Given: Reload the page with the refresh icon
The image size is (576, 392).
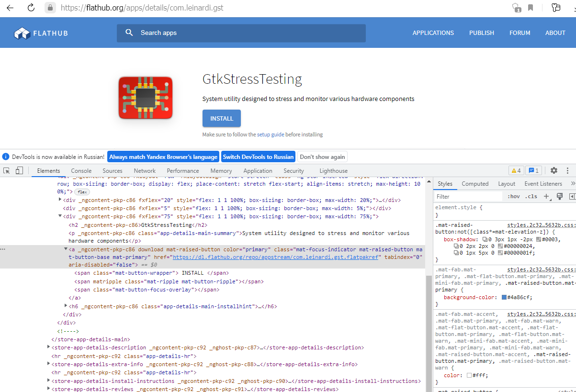Looking at the screenshot, I should pos(31,7).
